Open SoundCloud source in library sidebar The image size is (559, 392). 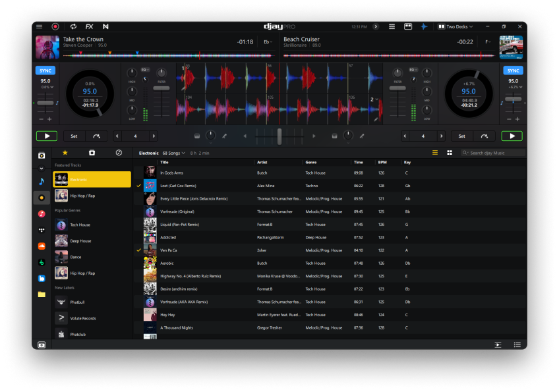tap(42, 246)
